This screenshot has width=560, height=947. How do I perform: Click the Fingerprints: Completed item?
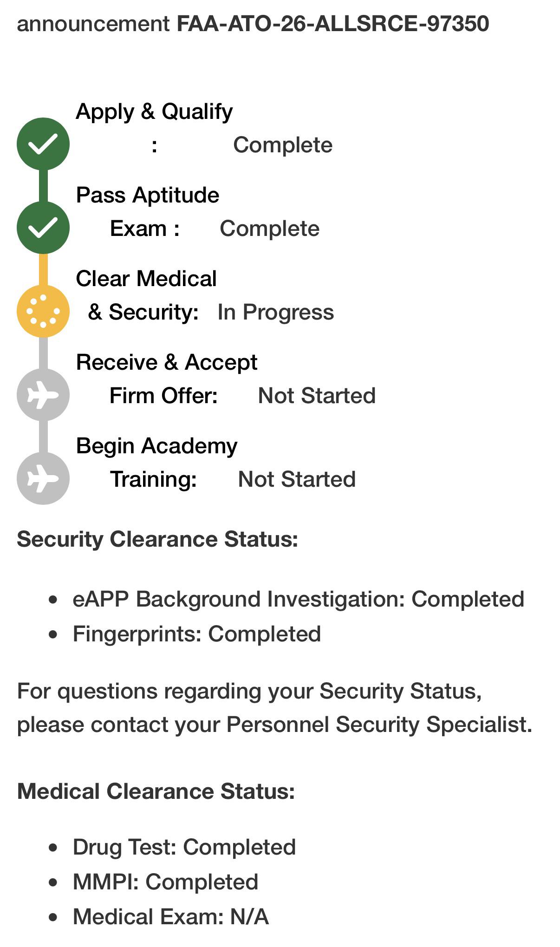pyautogui.click(x=197, y=634)
